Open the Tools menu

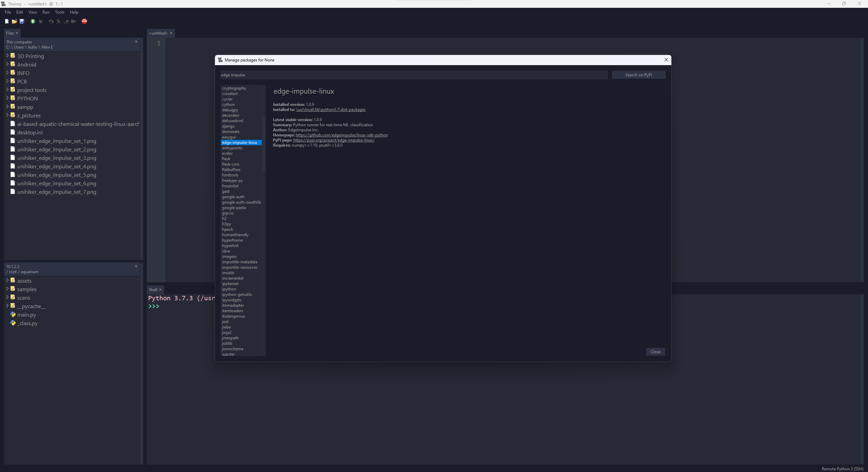pyautogui.click(x=60, y=12)
